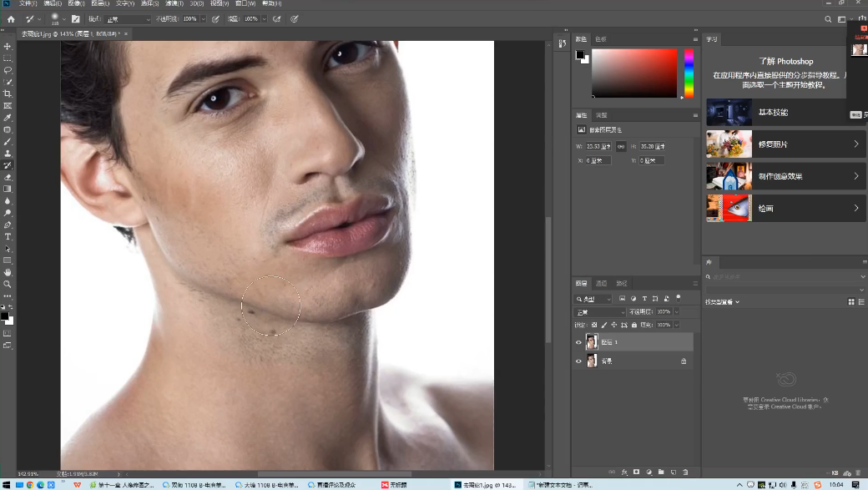
Task: Click the color picker gradient field
Action: click(x=634, y=73)
